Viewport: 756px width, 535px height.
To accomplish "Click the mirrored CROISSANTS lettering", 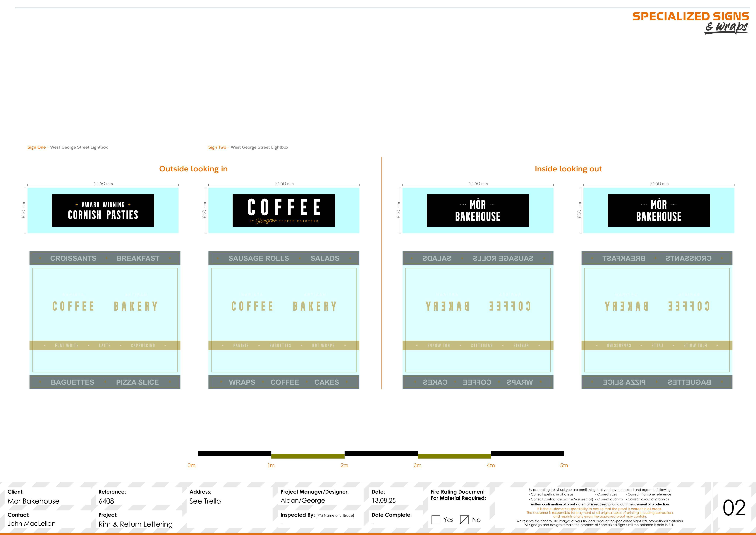I will tap(688, 258).
